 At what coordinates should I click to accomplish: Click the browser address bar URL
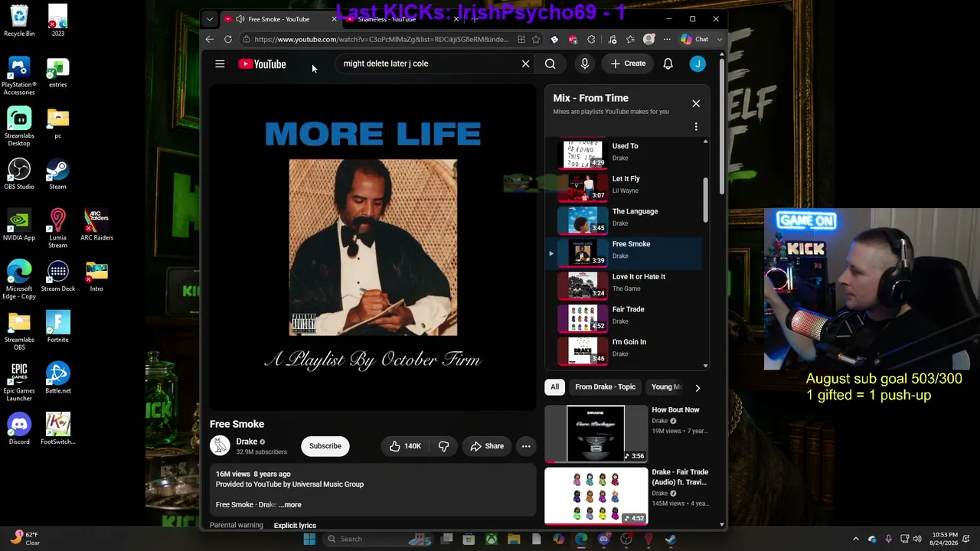coord(381,40)
